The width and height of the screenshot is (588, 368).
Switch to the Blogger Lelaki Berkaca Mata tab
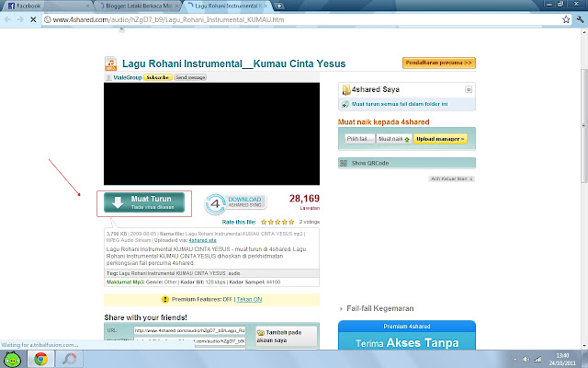(x=138, y=6)
